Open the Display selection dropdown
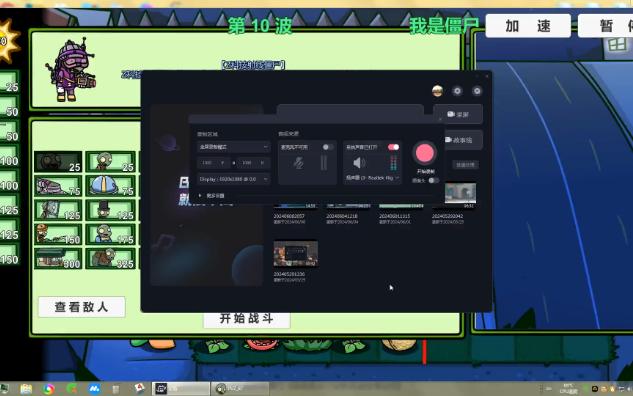The height and width of the screenshot is (396, 633). click(x=233, y=179)
